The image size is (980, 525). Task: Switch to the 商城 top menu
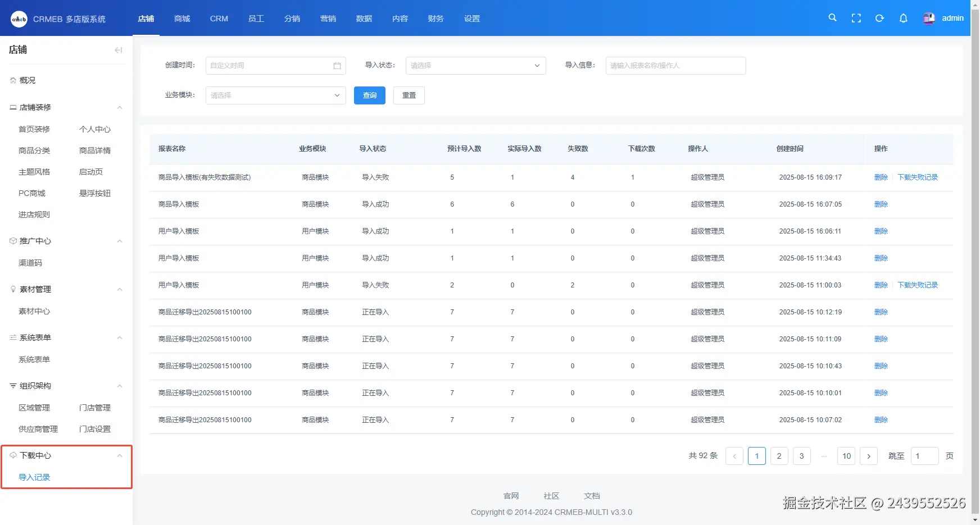[x=182, y=19]
